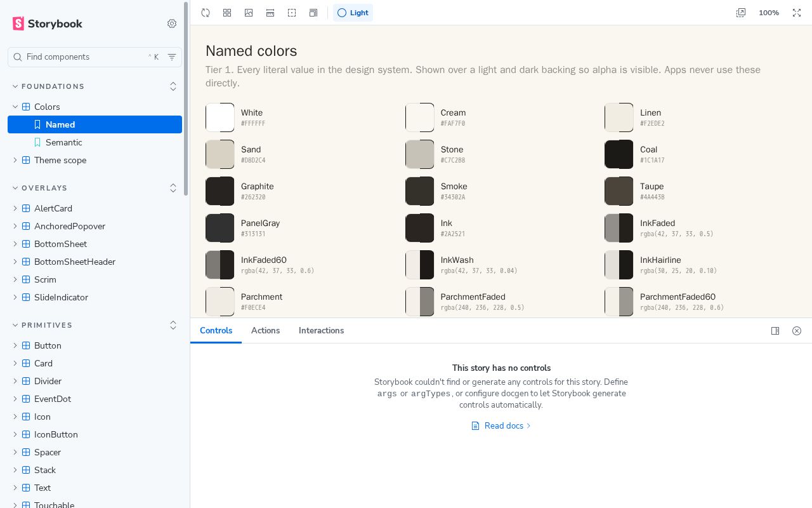
Task: Open canvas in new tab icon
Action: [741, 13]
